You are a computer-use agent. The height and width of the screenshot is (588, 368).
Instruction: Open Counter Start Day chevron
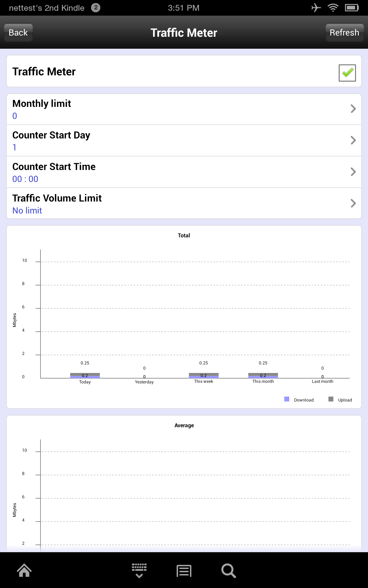click(353, 140)
